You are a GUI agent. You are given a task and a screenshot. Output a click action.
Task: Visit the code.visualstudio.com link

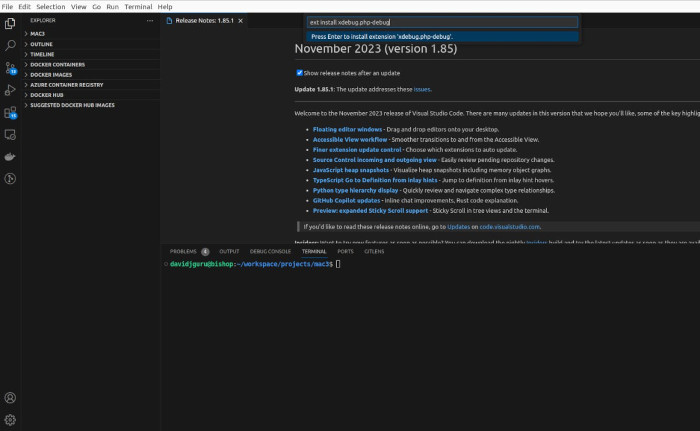coord(509,227)
